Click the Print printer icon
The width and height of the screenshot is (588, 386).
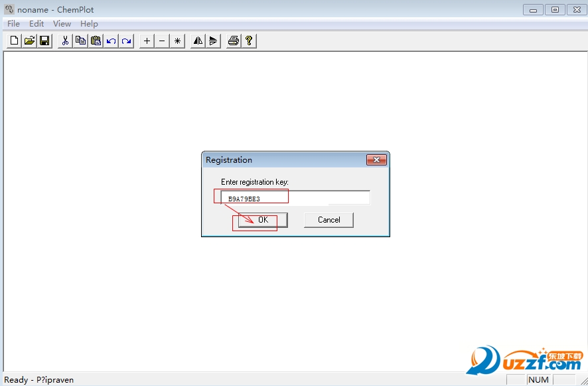point(233,41)
